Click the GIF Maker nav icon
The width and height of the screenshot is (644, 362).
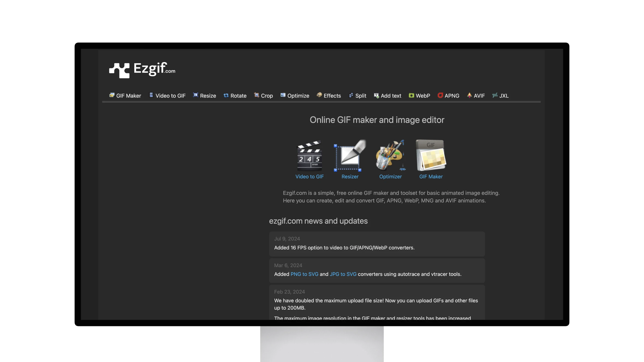coord(111,95)
